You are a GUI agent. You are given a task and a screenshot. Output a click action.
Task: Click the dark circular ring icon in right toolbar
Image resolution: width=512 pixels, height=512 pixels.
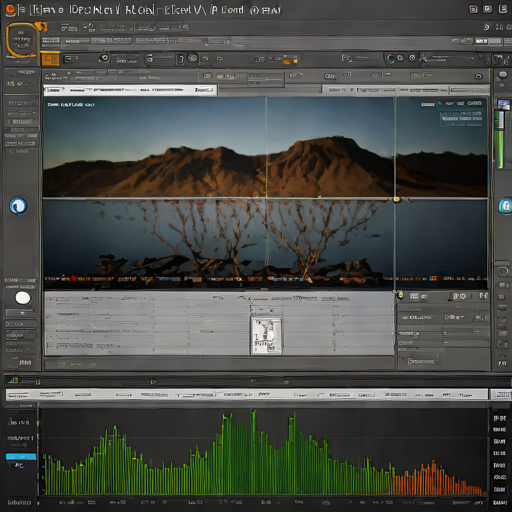(x=390, y=59)
